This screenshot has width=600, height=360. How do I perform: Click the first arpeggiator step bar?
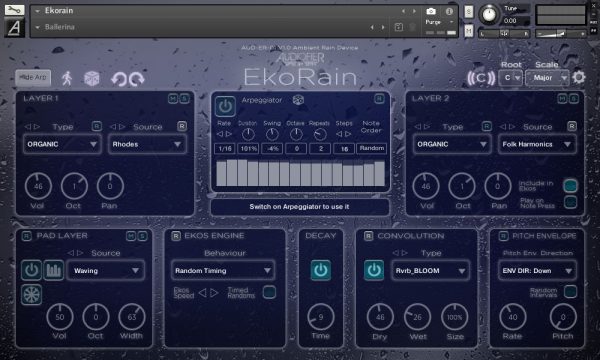221,174
